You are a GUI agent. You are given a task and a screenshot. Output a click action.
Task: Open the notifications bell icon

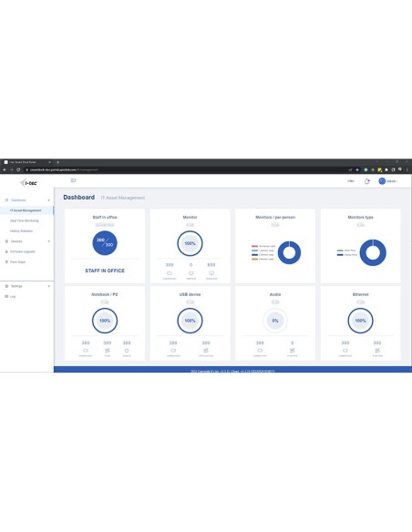tap(366, 181)
